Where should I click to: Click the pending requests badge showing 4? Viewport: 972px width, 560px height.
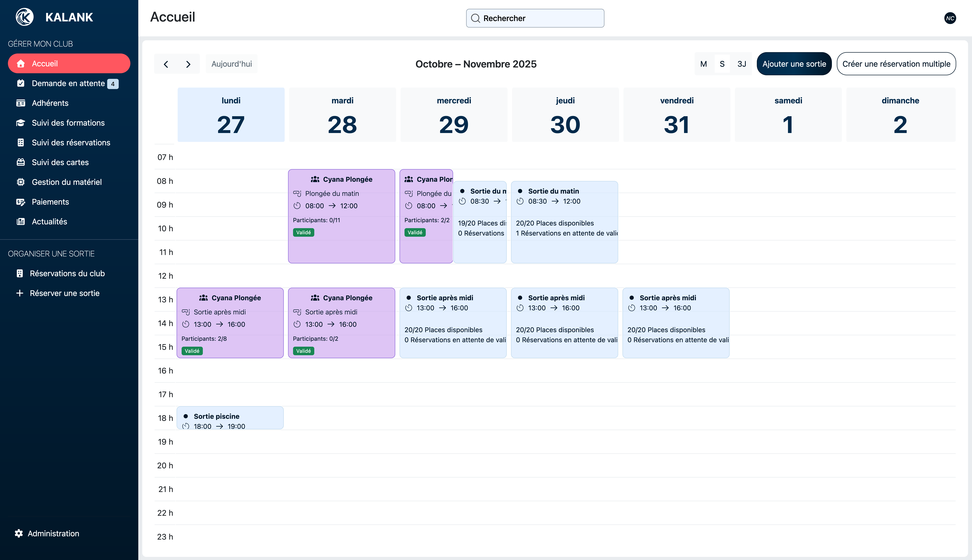point(113,84)
